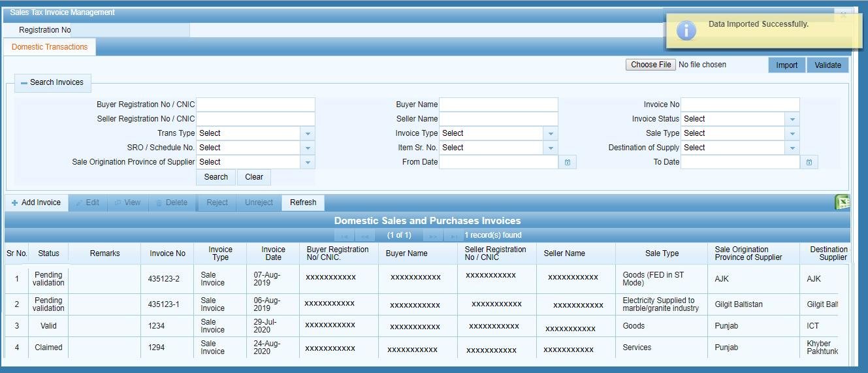Focus the Seller Name input field

pos(499,119)
